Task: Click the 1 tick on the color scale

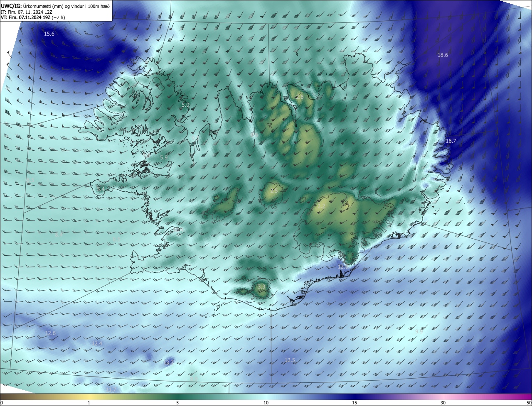Action: pos(89,403)
